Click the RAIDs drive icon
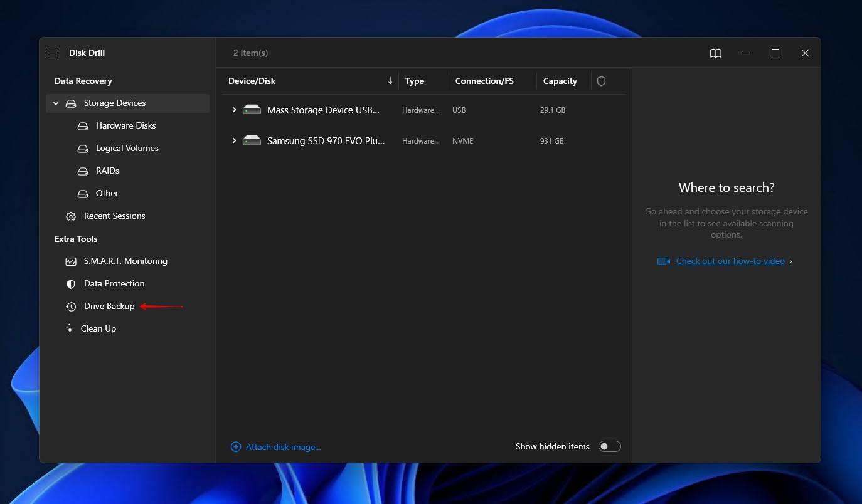Image resolution: width=862 pixels, height=504 pixels. (x=83, y=171)
